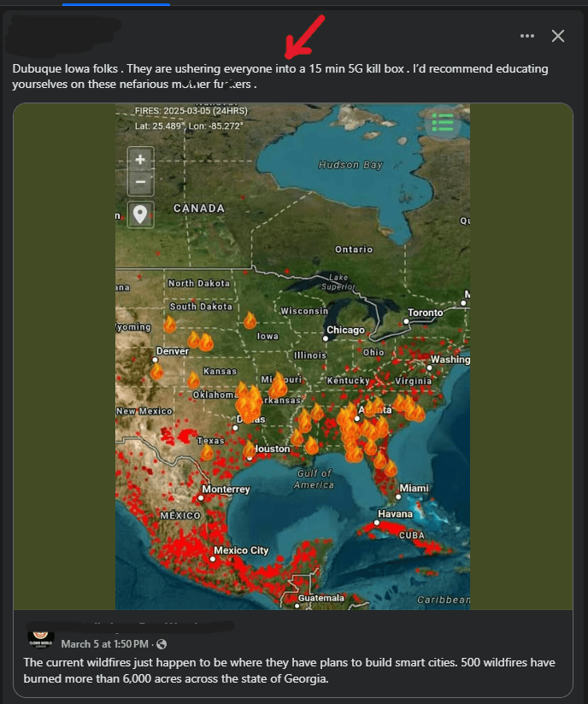This screenshot has height=704, width=588.
Task: Select the Chicago city marker on the map
Action: (326, 337)
